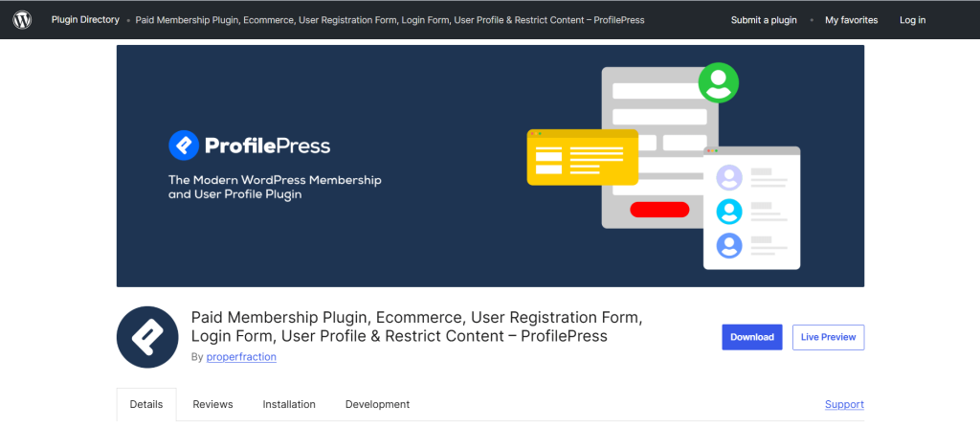Click the plugin title heading text
Screen dimensions: 980x427
point(417,326)
